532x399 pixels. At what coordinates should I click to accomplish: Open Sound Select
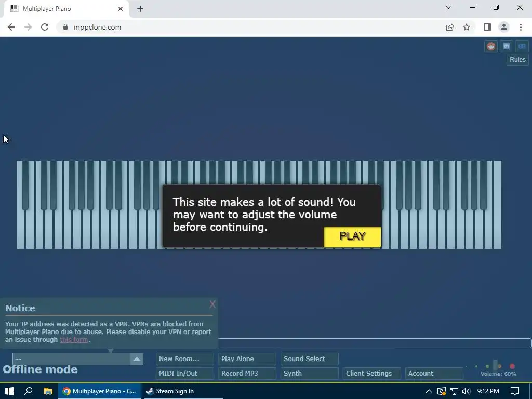coord(310,359)
